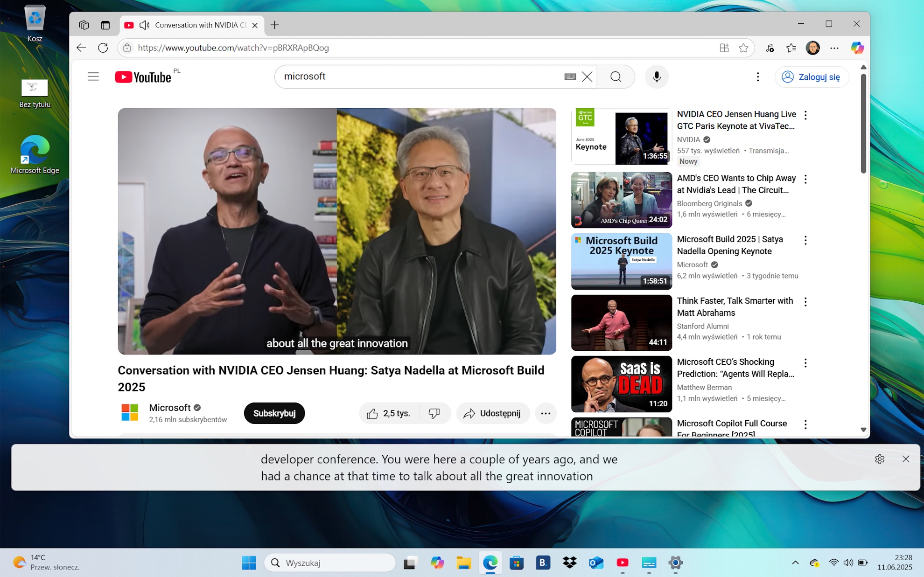
Task: Open the Stanford Alumni channel link
Action: tap(703, 326)
